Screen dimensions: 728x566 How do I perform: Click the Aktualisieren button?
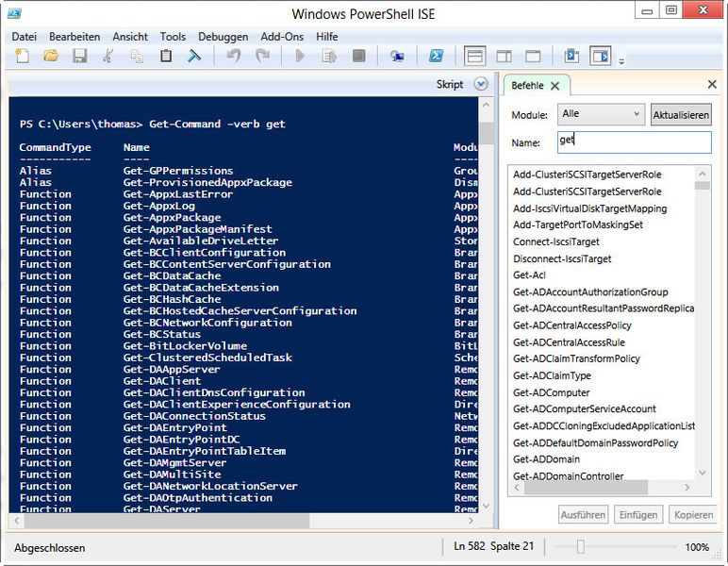(681, 115)
